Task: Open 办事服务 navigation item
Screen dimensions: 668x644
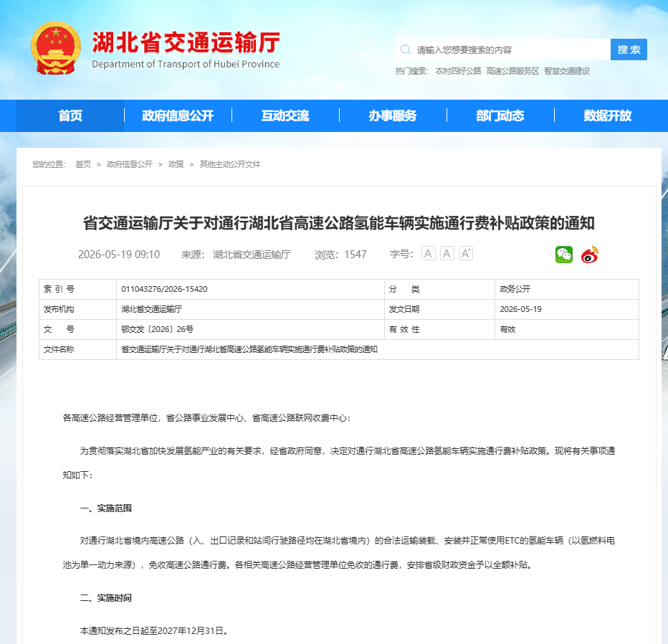Action: [x=392, y=115]
